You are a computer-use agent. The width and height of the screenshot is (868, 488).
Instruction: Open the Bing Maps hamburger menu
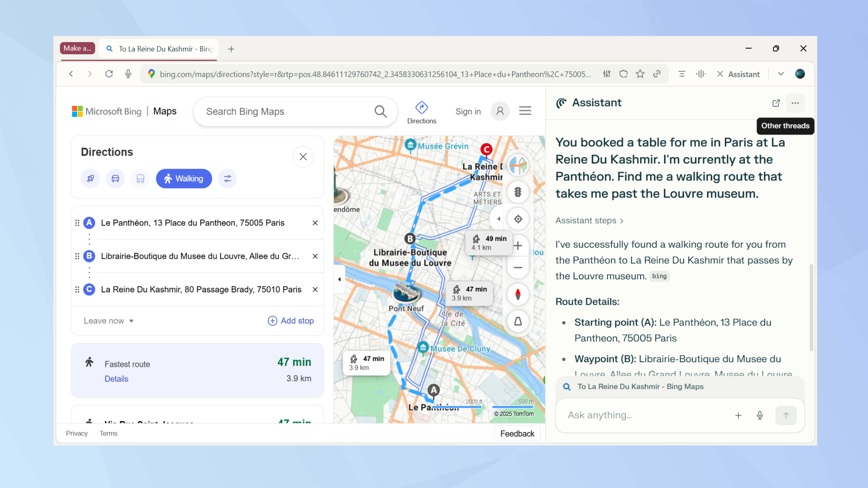pos(525,111)
